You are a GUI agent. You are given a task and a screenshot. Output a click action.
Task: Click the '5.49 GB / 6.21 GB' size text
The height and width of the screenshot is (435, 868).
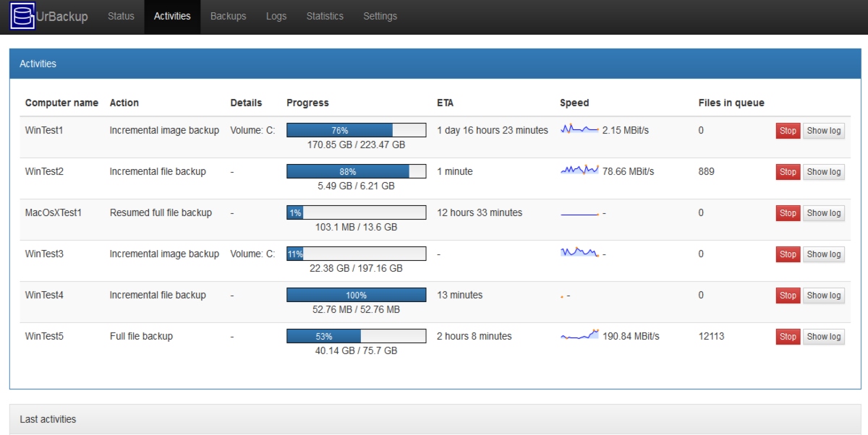356,186
